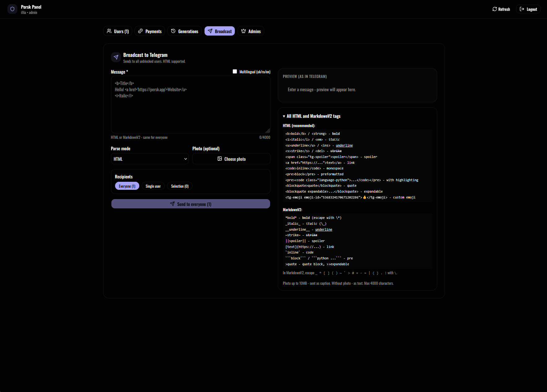Click the '_italic_ - italic (\_)' markdown line
Image resolution: width=547 pixels, height=392 pixels.
[x=306, y=224]
